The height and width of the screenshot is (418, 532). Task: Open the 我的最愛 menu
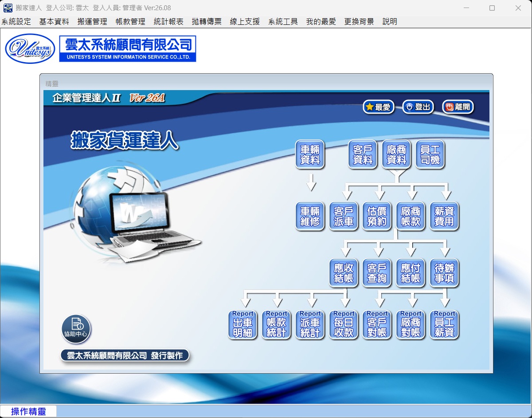[x=321, y=21]
